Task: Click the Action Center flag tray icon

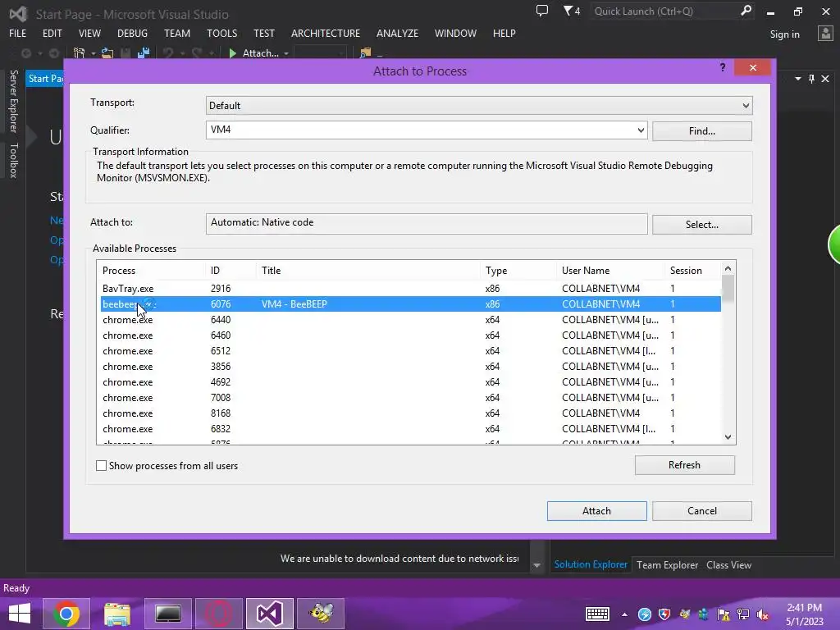Action: pyautogui.click(x=724, y=614)
